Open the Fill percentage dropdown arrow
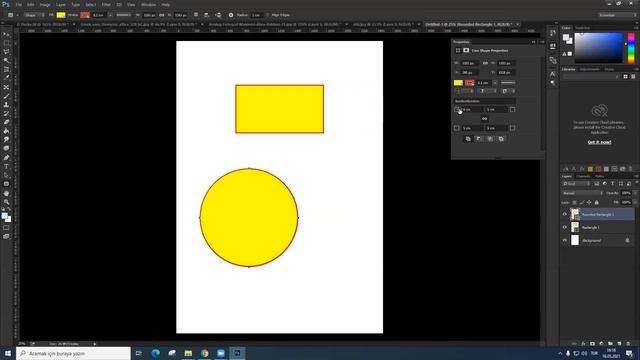Screen dimensions: 640x360 tap(635, 202)
